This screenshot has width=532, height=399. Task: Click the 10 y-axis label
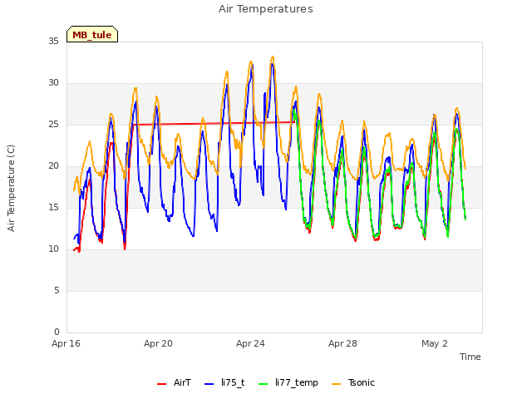53,249
